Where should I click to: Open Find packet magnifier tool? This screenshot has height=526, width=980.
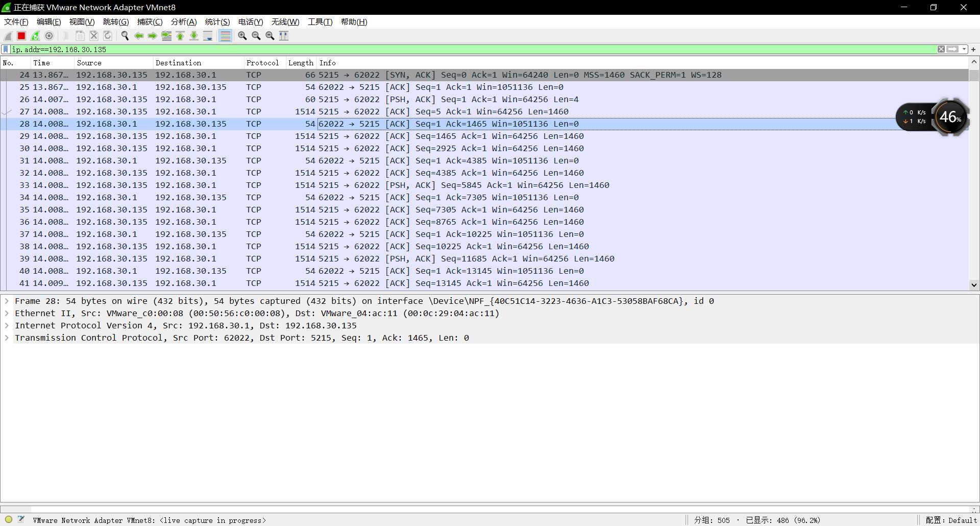[125, 36]
